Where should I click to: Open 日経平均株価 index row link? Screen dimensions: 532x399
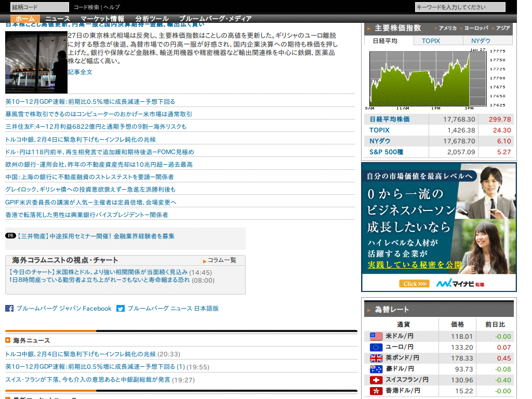point(390,119)
